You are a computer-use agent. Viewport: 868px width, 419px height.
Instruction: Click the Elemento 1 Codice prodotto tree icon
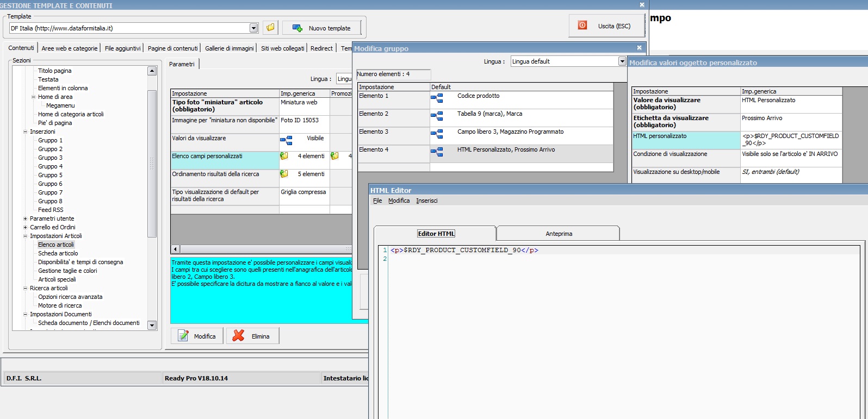pos(437,98)
